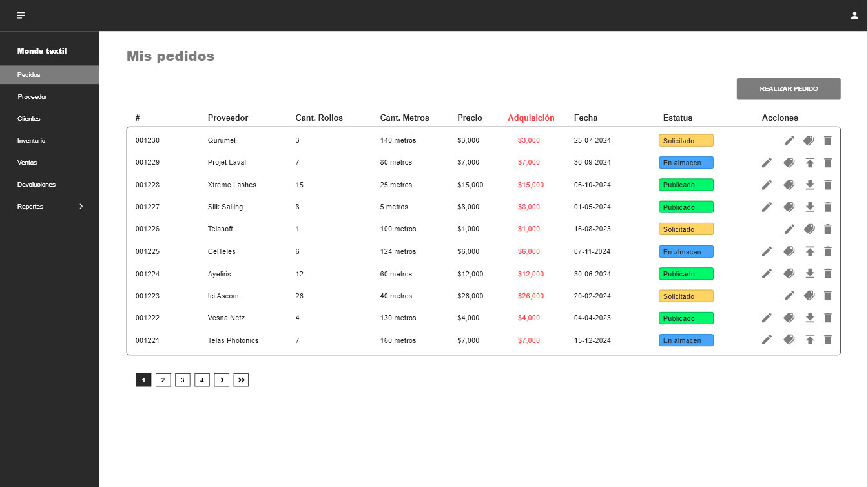
Task: Go to page 2
Action: point(163,380)
